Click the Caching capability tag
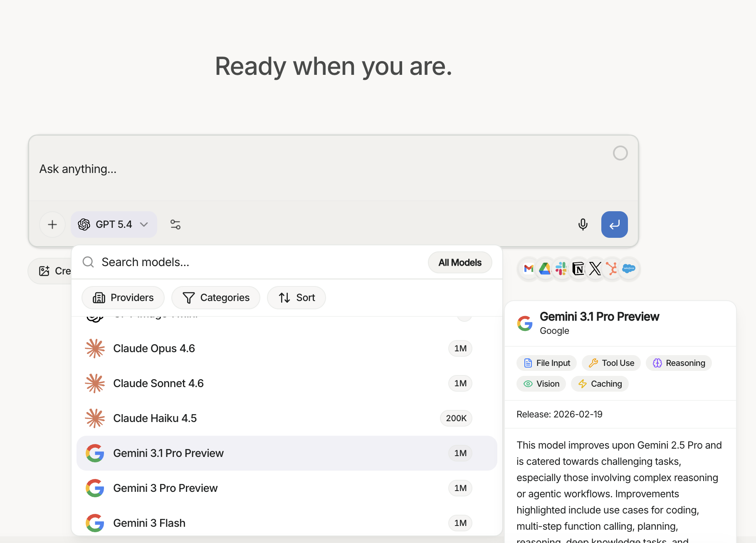The image size is (756, 543). 600,384
